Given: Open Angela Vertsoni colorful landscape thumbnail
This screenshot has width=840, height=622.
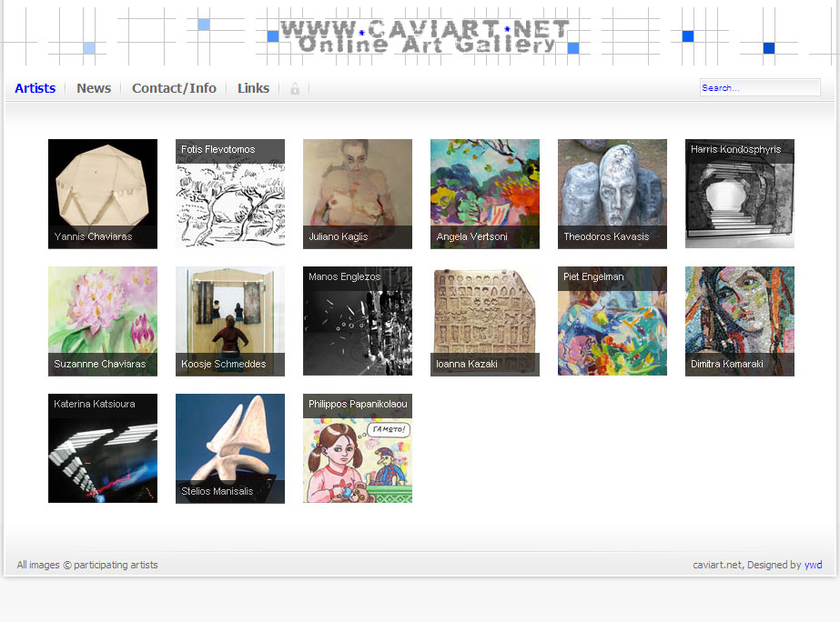Looking at the screenshot, I should click(x=485, y=194).
